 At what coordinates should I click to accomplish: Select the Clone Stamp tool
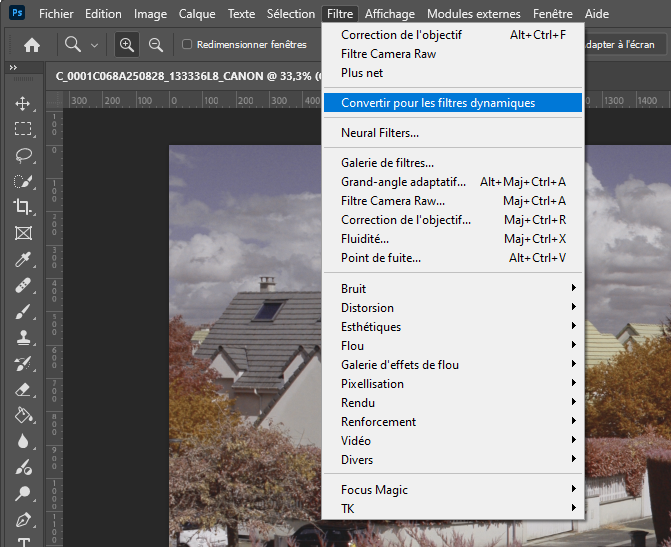[x=24, y=338]
